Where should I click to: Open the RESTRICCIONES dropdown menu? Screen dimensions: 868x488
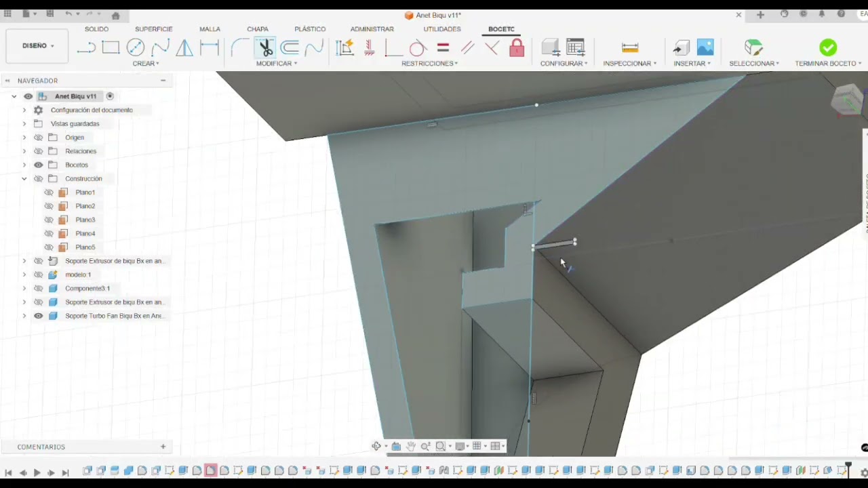click(429, 64)
